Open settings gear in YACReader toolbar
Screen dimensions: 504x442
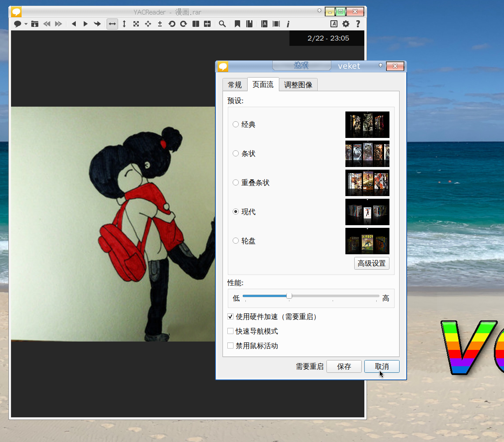346,24
